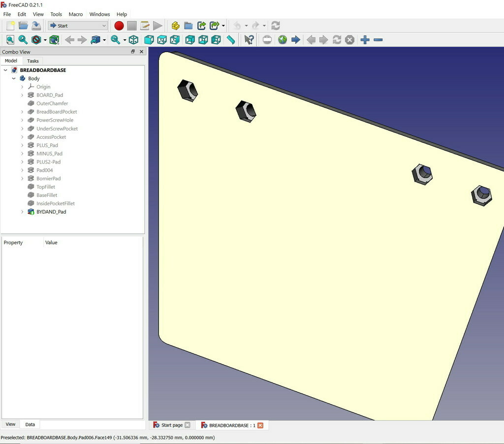Expand the BOARD_Pad tree node
This screenshot has width=504, height=444.
pos(22,95)
